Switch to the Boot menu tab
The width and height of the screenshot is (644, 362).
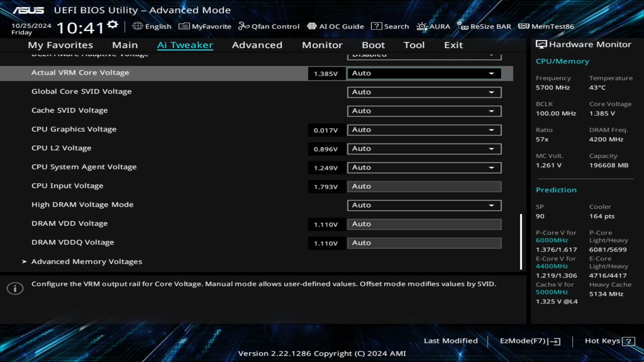(373, 45)
